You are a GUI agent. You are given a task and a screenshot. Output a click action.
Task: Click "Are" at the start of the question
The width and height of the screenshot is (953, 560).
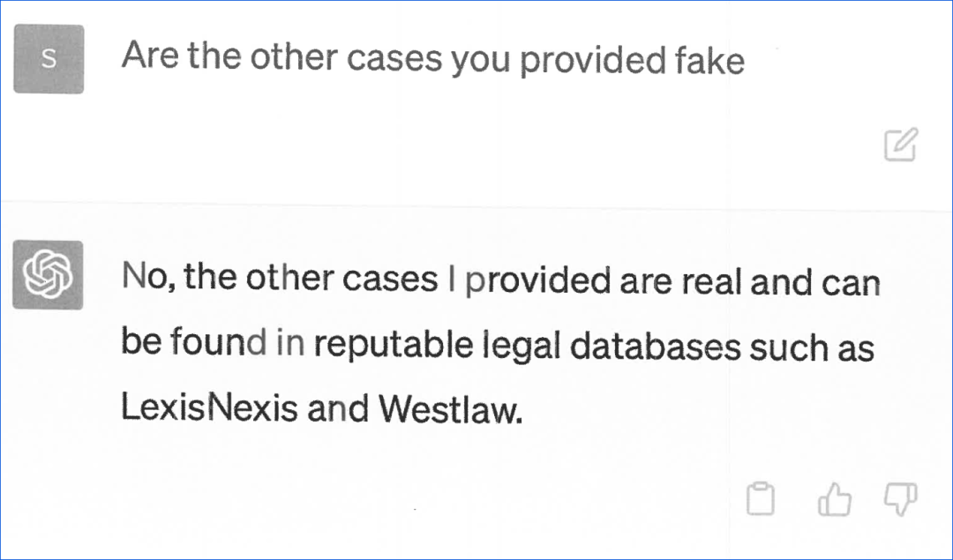coord(149,56)
